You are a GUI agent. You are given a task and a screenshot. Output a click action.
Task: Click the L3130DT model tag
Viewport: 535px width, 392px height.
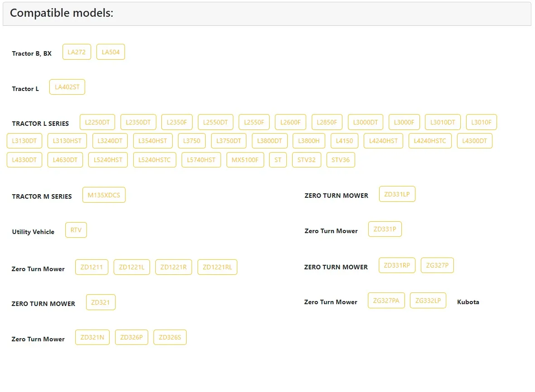(x=24, y=141)
